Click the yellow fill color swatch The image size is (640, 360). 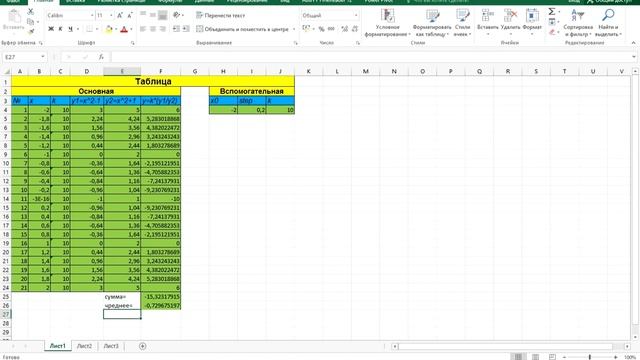tap(109, 29)
